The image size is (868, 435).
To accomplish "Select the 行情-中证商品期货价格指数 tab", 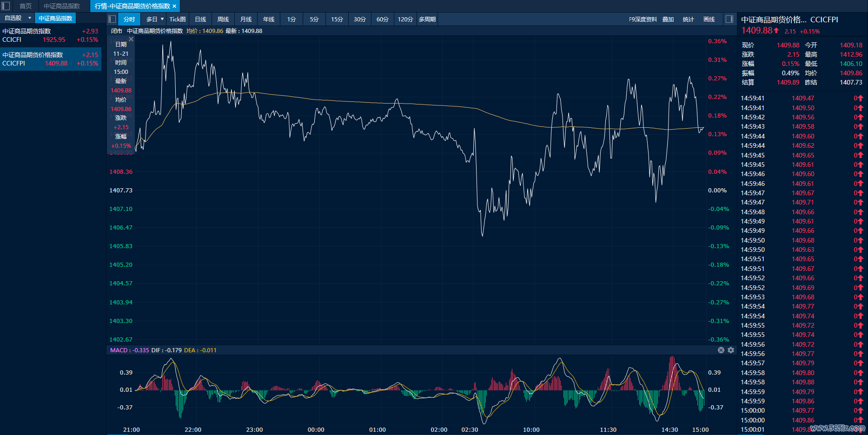I will click(132, 6).
